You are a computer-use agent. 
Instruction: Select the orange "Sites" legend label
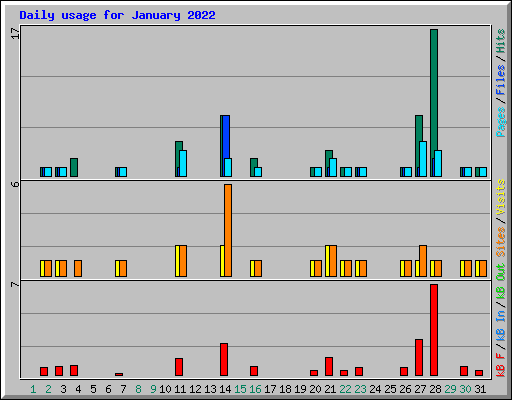[500, 242]
